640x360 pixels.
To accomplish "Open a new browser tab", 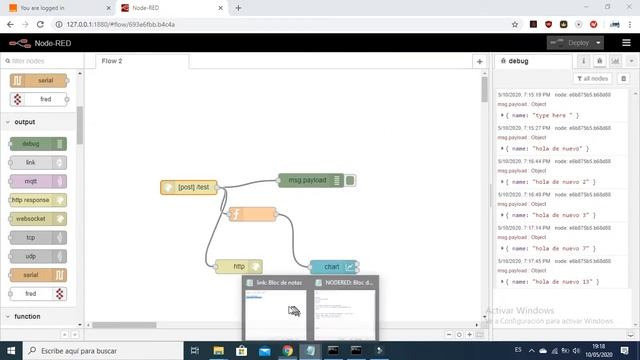I will point(238,8).
